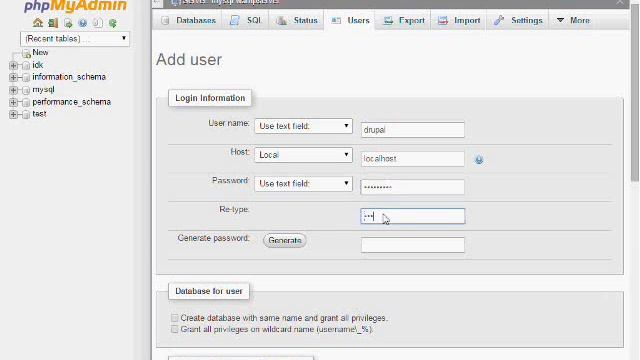640x360 pixels.
Task: Click the SQL documentation page icon
Action: point(98,23)
